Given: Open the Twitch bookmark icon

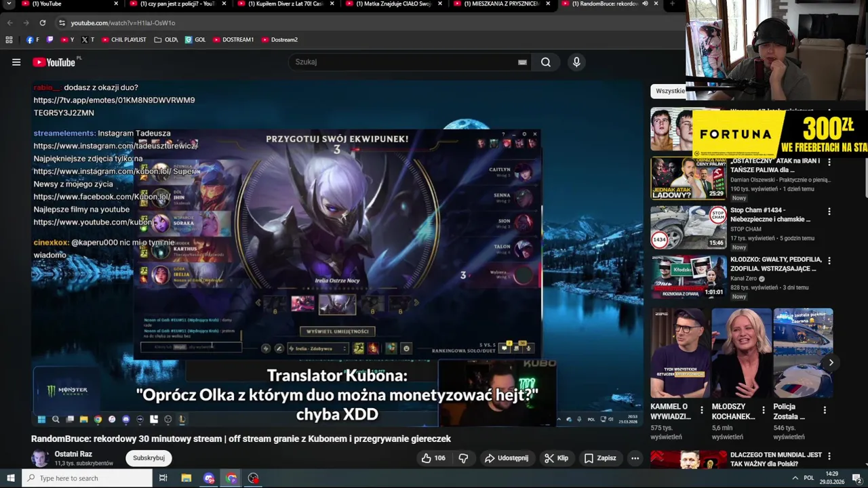Looking at the screenshot, I should [50, 40].
